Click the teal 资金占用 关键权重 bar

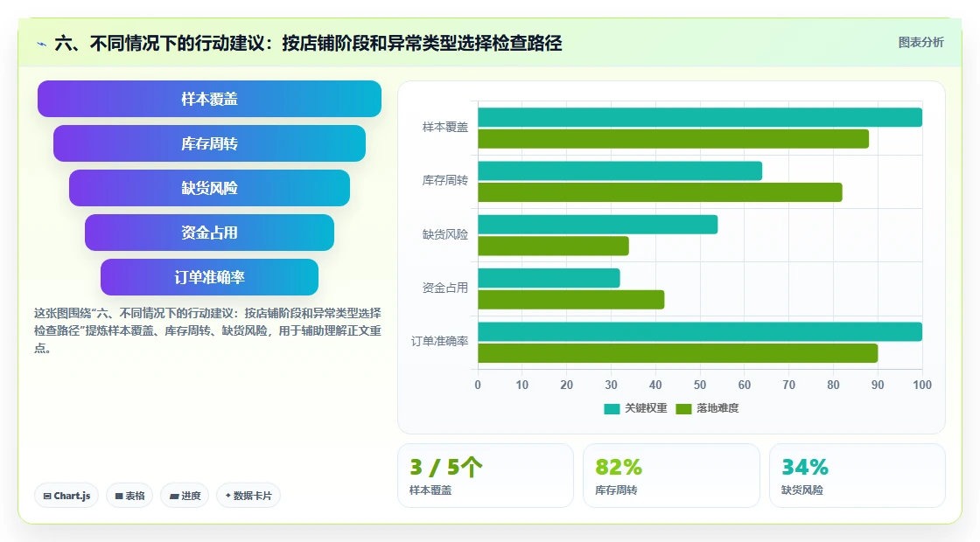click(x=549, y=278)
